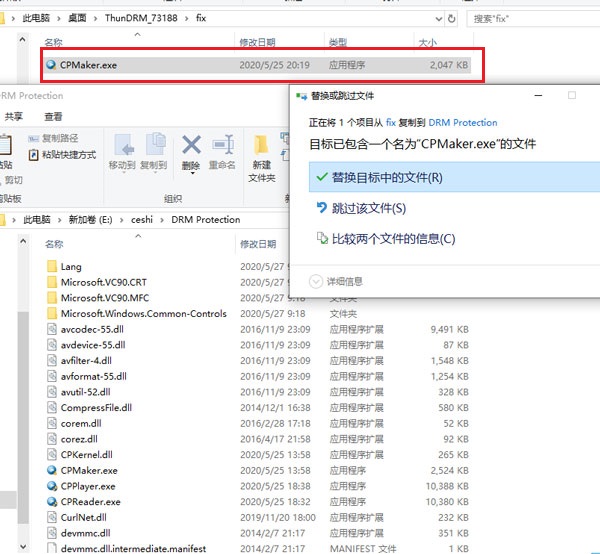Select the Lang folder in file list
The image size is (600, 554).
[x=71, y=267]
